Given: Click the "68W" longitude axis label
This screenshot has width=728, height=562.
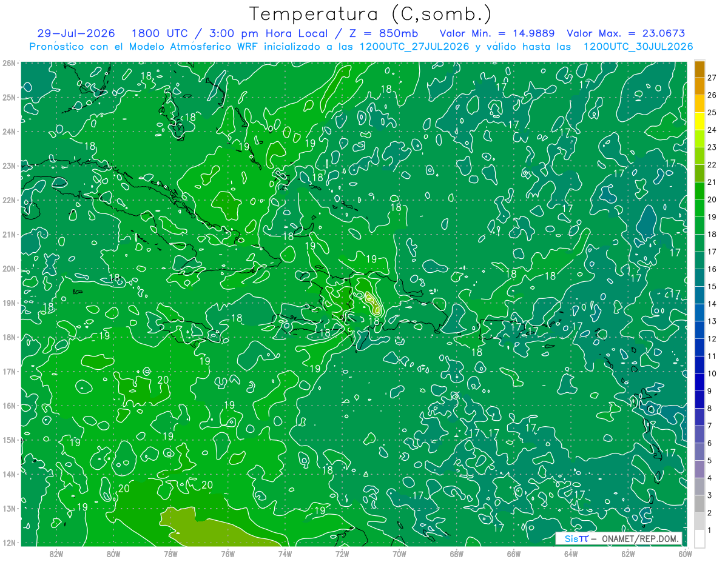Looking at the screenshot, I should click(x=456, y=554).
